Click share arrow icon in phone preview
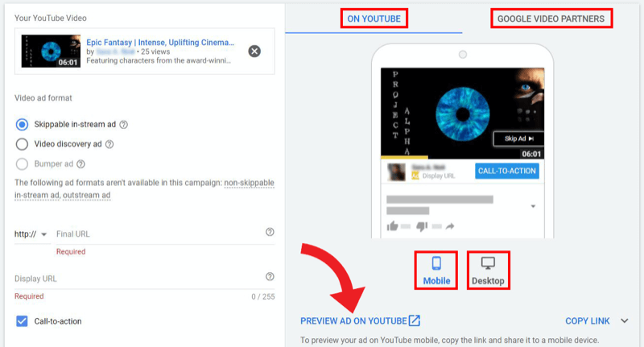 [x=450, y=226]
